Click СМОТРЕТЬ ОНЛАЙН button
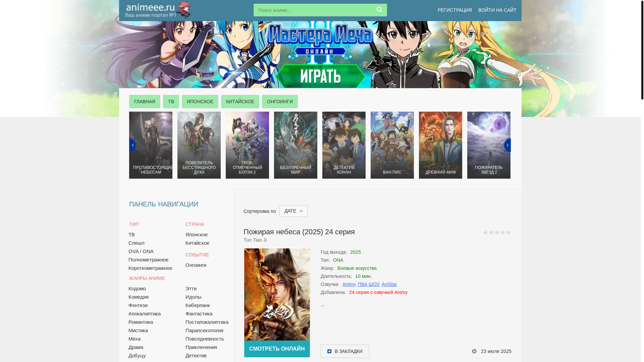 (277, 349)
